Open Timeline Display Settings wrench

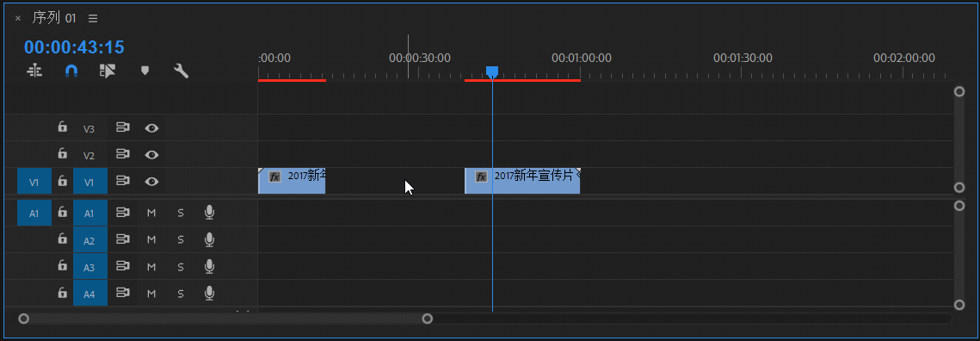click(182, 71)
